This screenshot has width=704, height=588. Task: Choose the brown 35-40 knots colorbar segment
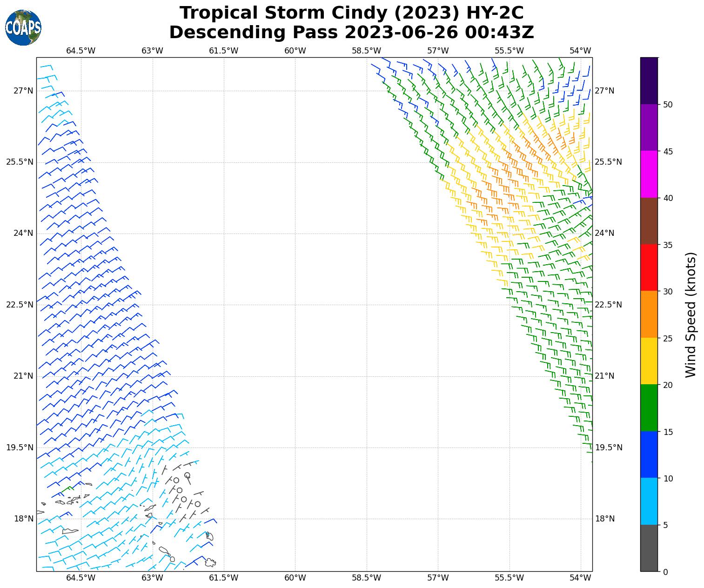pyautogui.click(x=649, y=221)
